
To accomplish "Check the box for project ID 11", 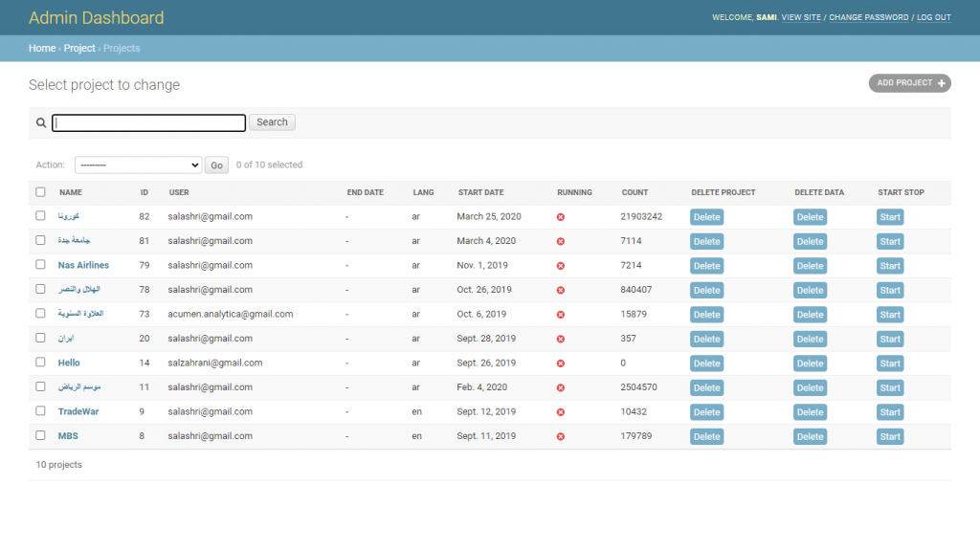I will click(40, 386).
